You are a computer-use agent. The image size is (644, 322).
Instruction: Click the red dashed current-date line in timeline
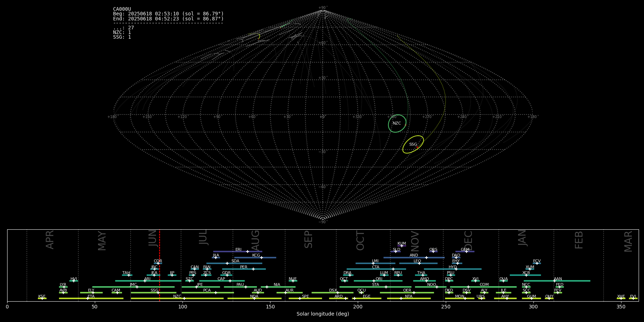160,265
